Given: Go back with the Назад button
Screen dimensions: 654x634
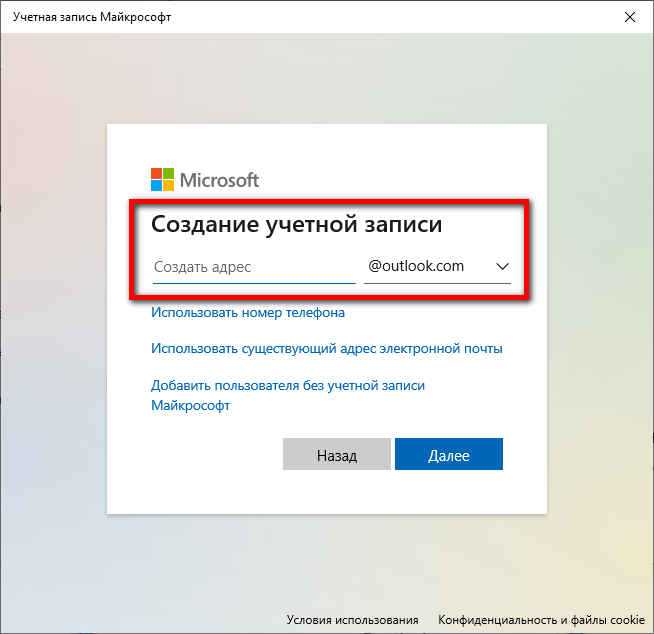Looking at the screenshot, I should point(337,454).
